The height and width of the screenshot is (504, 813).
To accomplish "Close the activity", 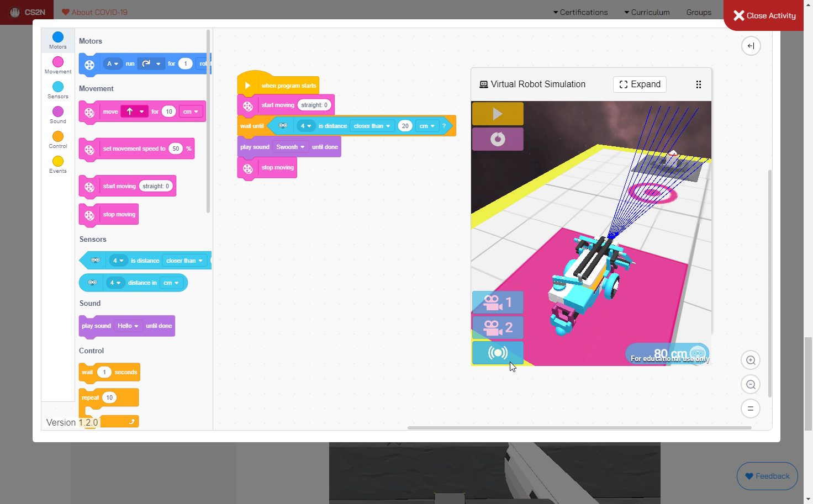I will (764, 15).
